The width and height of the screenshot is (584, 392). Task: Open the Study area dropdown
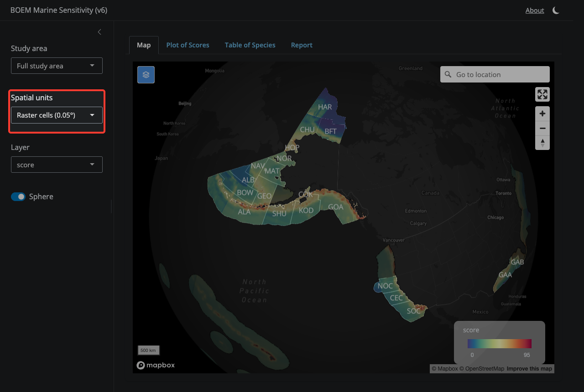pyautogui.click(x=57, y=66)
